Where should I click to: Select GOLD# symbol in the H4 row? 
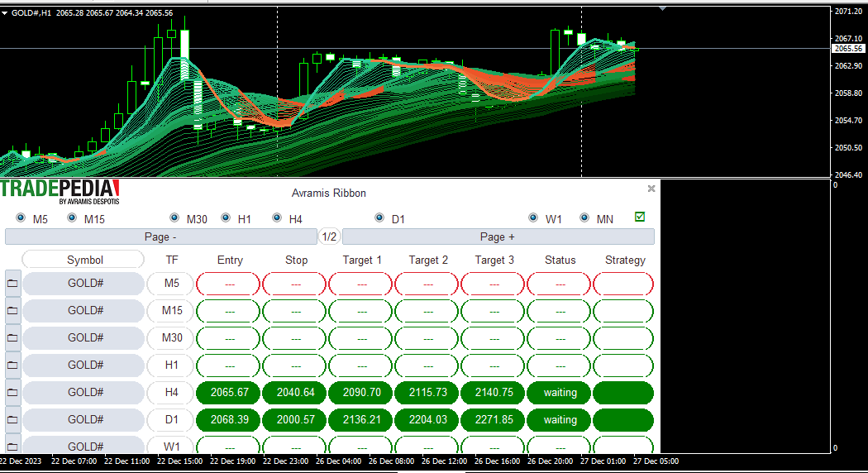[83, 393]
